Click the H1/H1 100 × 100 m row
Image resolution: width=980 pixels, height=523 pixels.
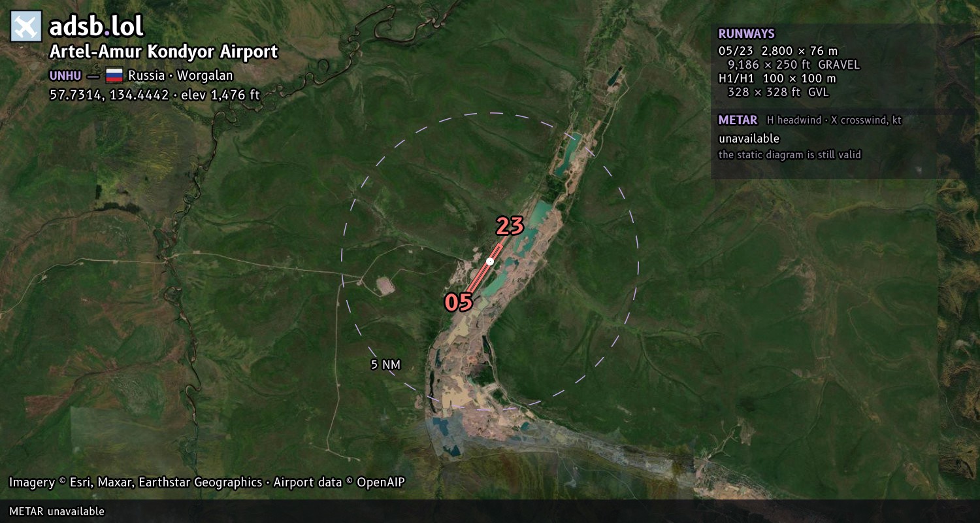pos(777,78)
